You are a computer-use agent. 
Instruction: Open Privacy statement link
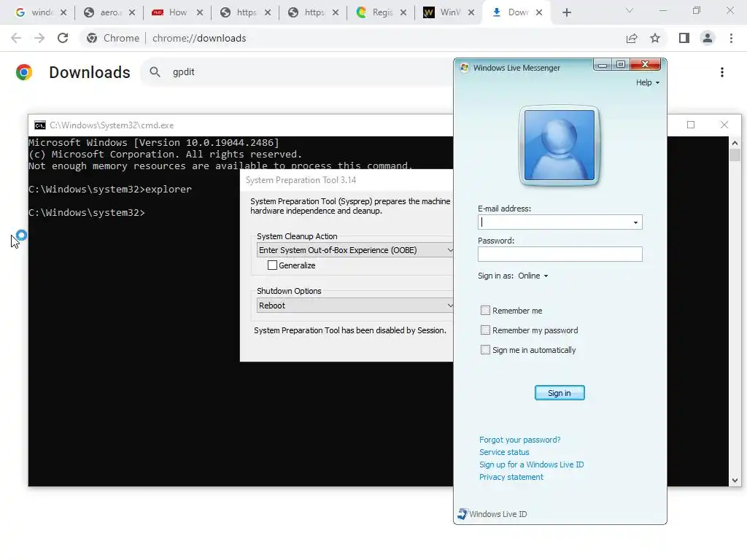pyautogui.click(x=511, y=477)
